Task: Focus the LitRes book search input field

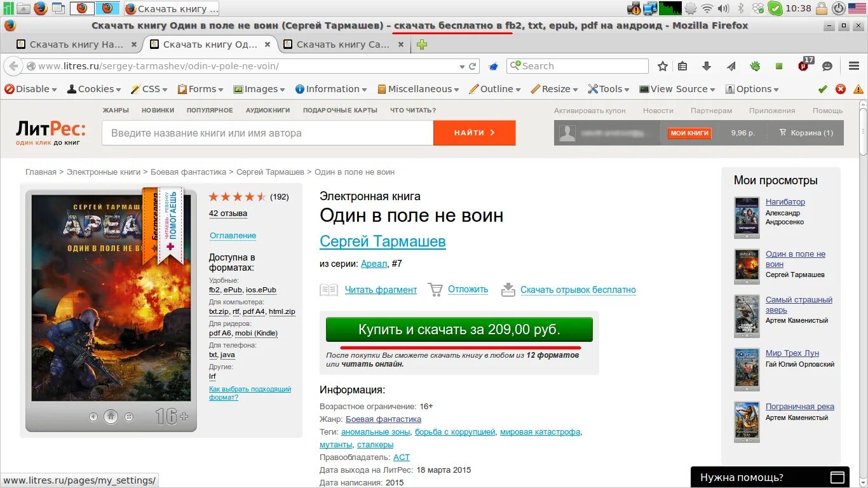Action: coord(268,133)
